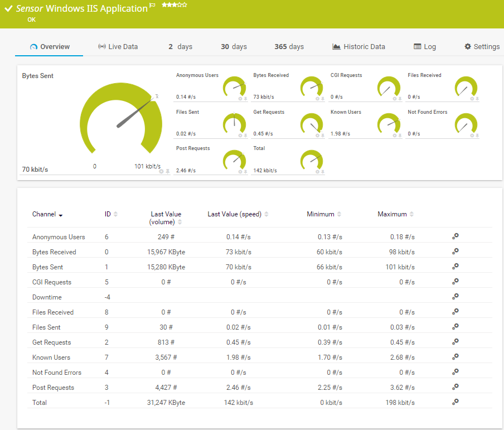View the 30 days graph tab

click(x=234, y=47)
